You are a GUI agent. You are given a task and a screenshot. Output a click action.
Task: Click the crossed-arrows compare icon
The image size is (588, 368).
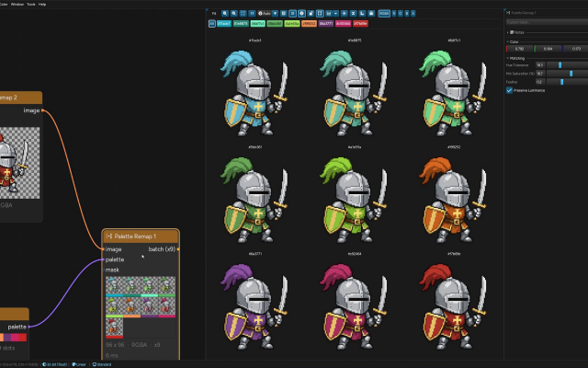pyautogui.click(x=353, y=14)
